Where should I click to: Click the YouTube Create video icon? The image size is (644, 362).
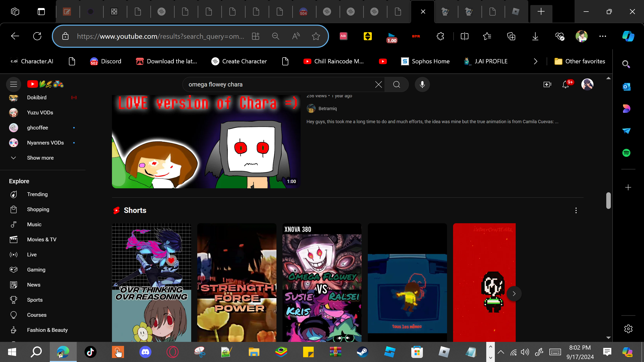coord(547,84)
